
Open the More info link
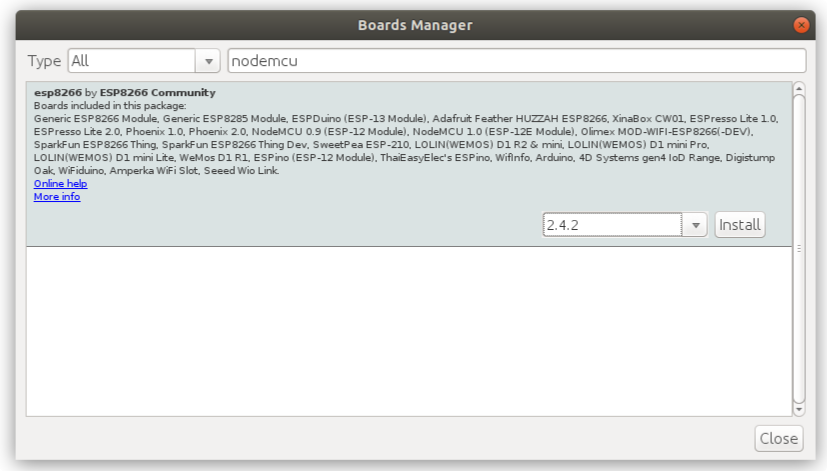tap(57, 197)
